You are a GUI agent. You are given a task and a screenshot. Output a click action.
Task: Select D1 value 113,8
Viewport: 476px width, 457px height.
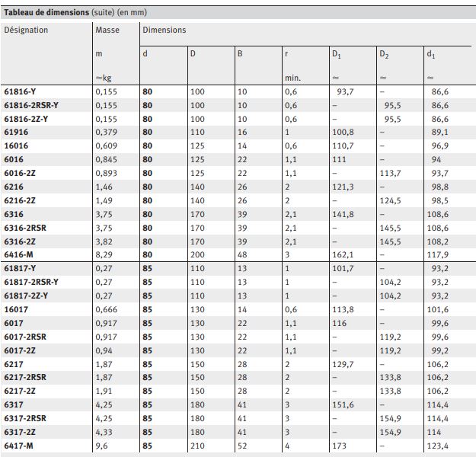[343, 309]
